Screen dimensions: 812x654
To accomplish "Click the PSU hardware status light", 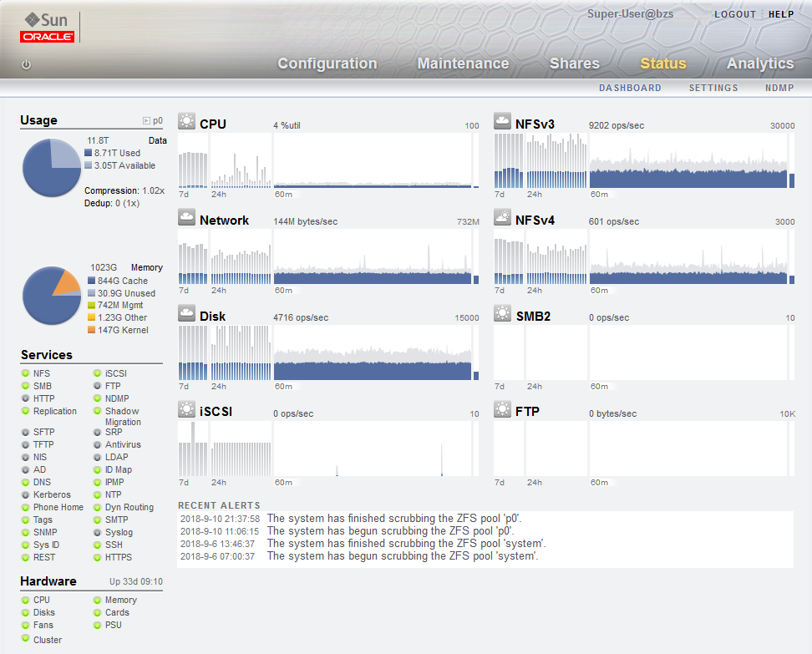I will point(97,625).
